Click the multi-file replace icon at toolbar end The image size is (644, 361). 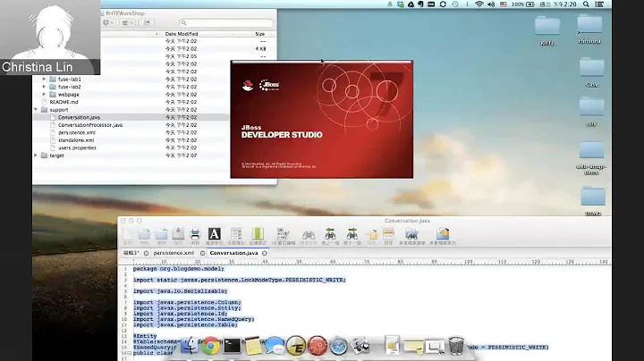443,234
